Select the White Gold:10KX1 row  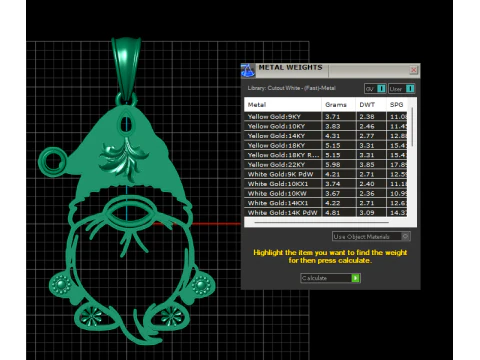tap(326, 184)
